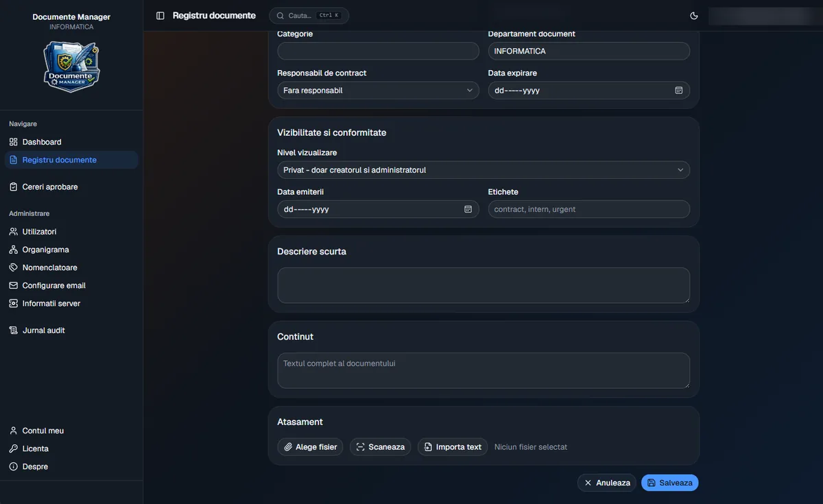Viewport: 823px width, 504px height.
Task: Click the Licenta key icon
Action: point(14,448)
